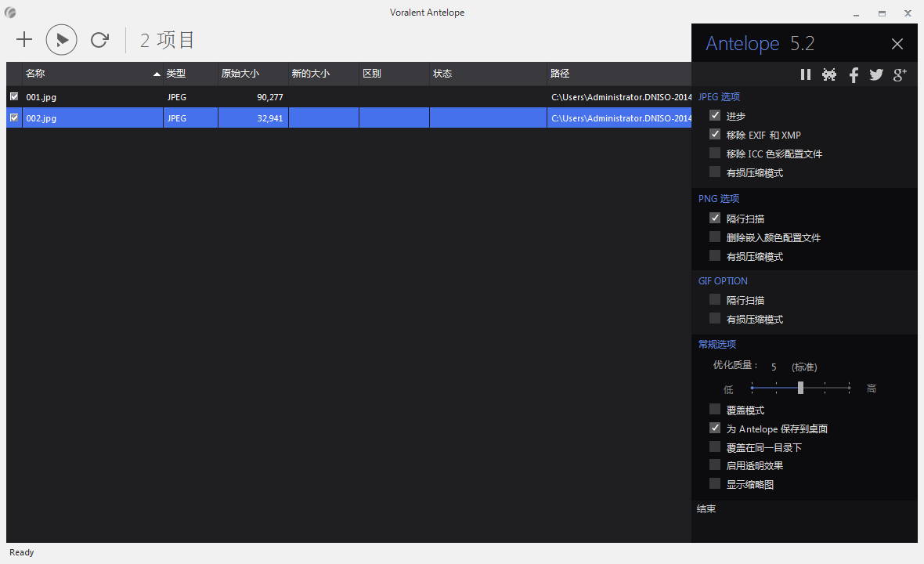
Task: Start optimization with the play button
Action: click(x=61, y=39)
